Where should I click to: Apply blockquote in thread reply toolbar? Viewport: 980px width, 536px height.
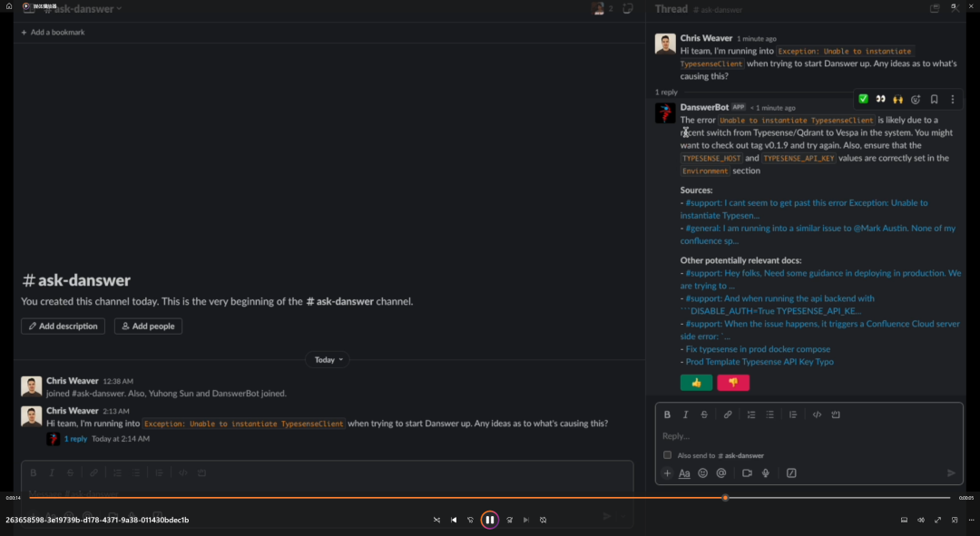click(x=793, y=414)
